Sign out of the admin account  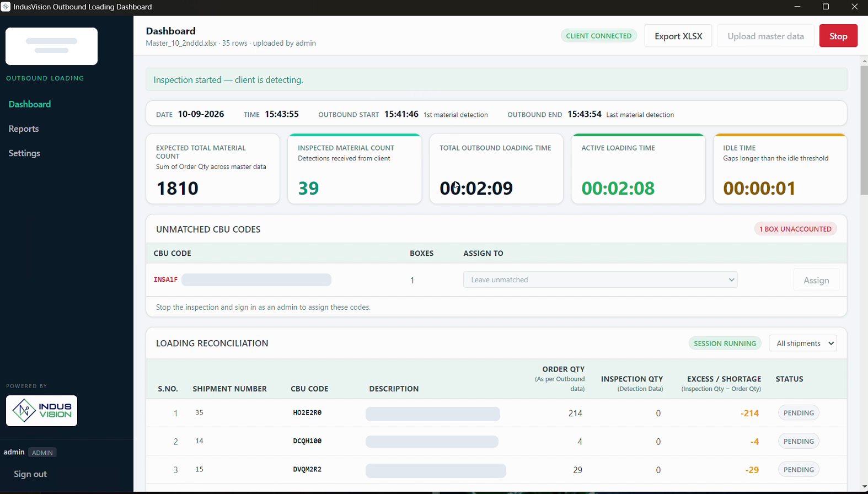(x=30, y=474)
